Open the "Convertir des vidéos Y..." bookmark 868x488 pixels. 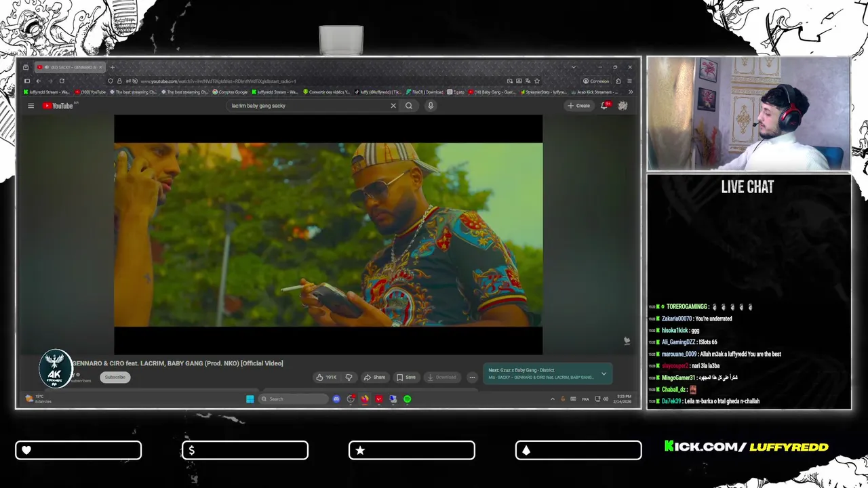[x=326, y=92]
